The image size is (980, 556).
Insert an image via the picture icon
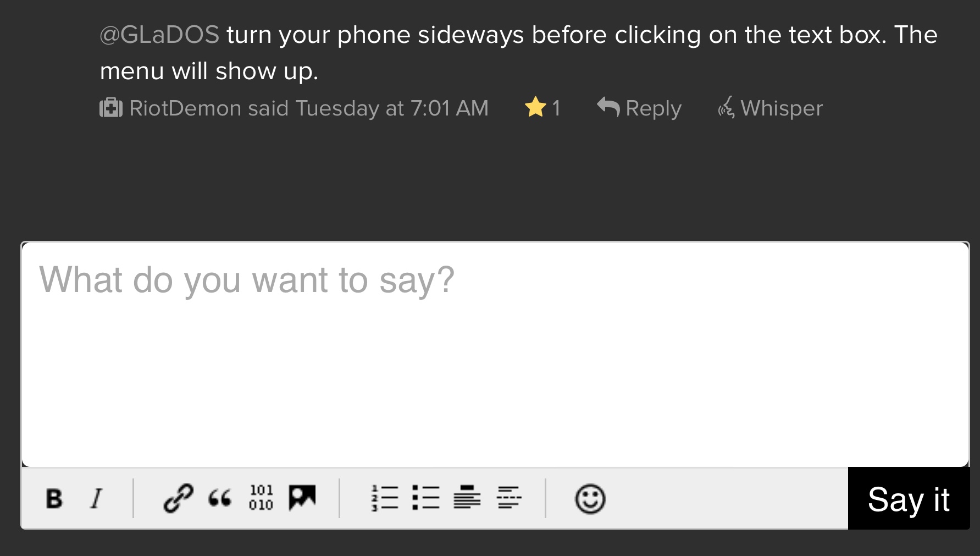tap(302, 498)
